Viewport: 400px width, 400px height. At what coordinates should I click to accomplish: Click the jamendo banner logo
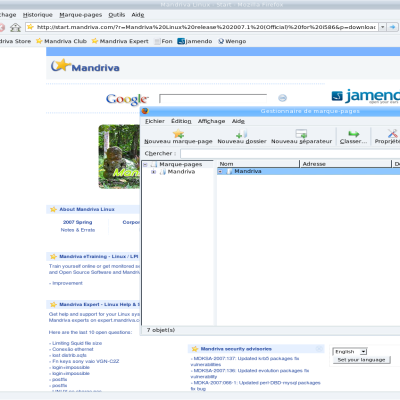pos(366,96)
